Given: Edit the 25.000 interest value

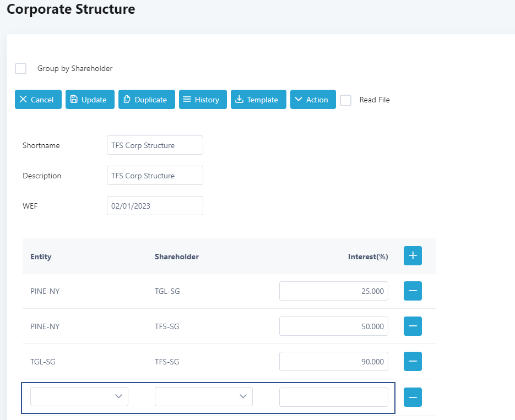Looking at the screenshot, I should point(333,291).
